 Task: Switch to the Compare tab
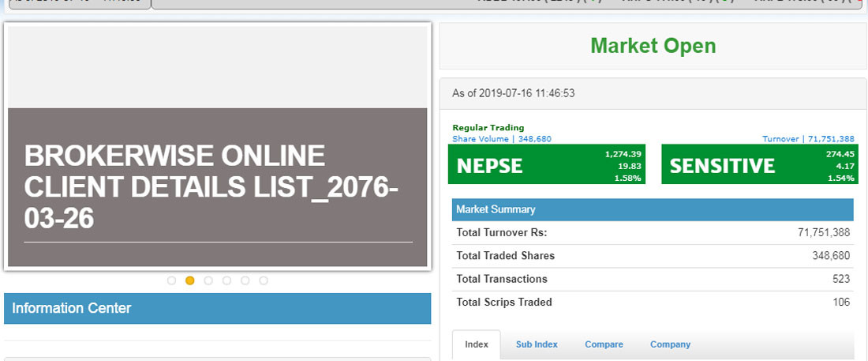[604, 344]
